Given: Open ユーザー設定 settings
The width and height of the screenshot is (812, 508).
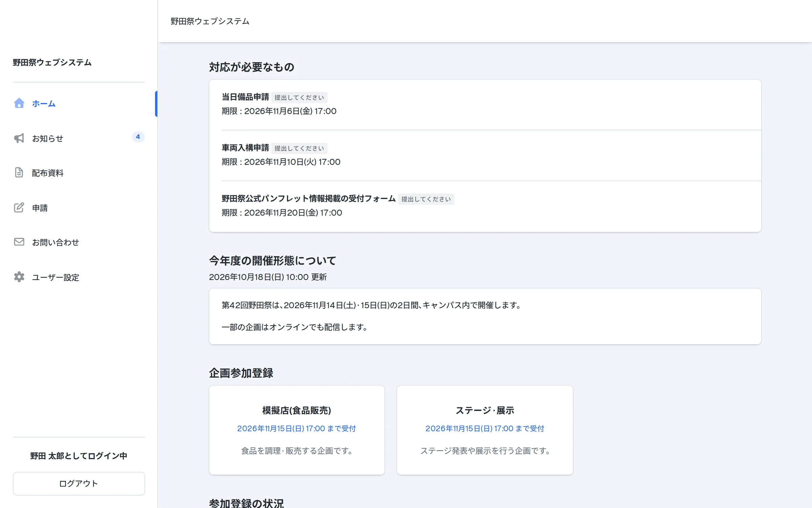Looking at the screenshot, I should click(x=79, y=277).
